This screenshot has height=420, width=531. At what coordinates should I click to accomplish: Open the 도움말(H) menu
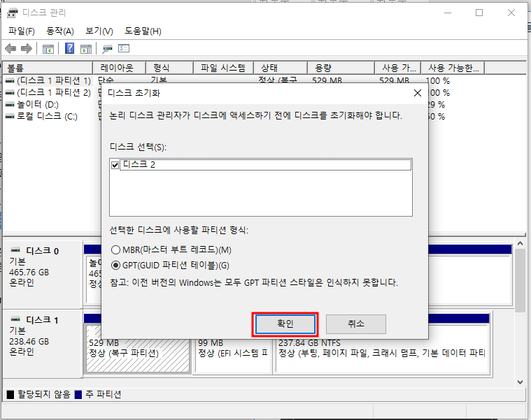tap(143, 31)
